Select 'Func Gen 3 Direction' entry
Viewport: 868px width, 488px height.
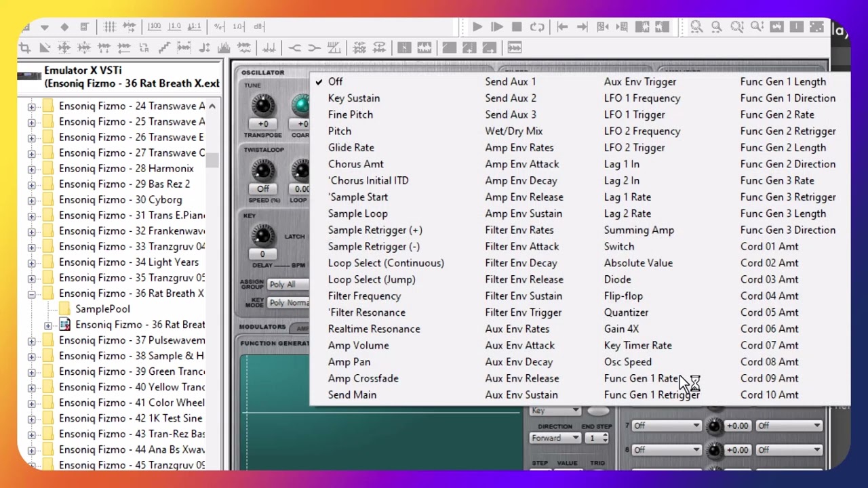click(x=788, y=230)
